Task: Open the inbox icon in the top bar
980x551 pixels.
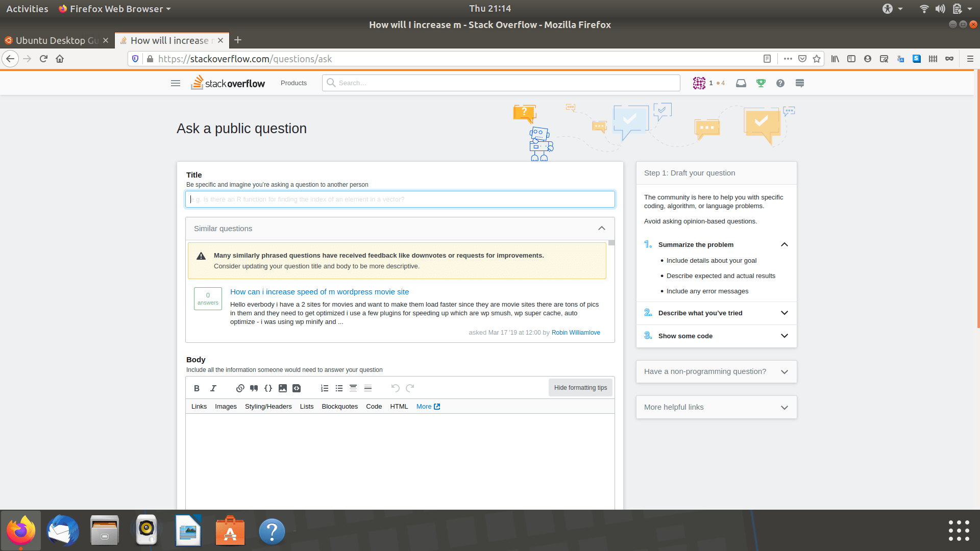Action: (741, 83)
